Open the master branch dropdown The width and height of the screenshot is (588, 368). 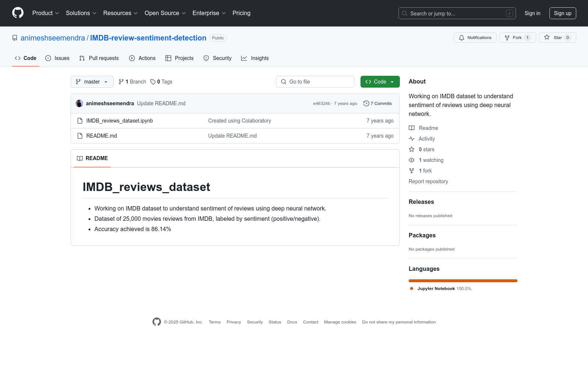click(x=92, y=82)
